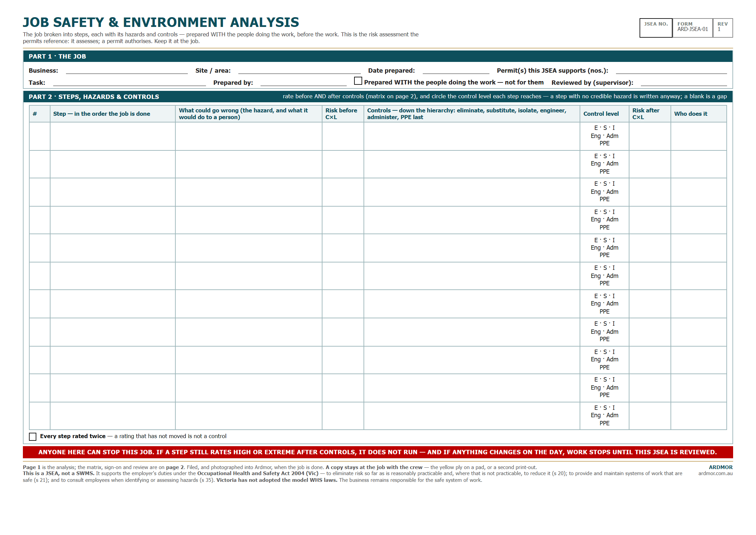Tick the 'Prepared WITH the people' checkbox
Screen dimensions: 756x535
coord(358,81)
